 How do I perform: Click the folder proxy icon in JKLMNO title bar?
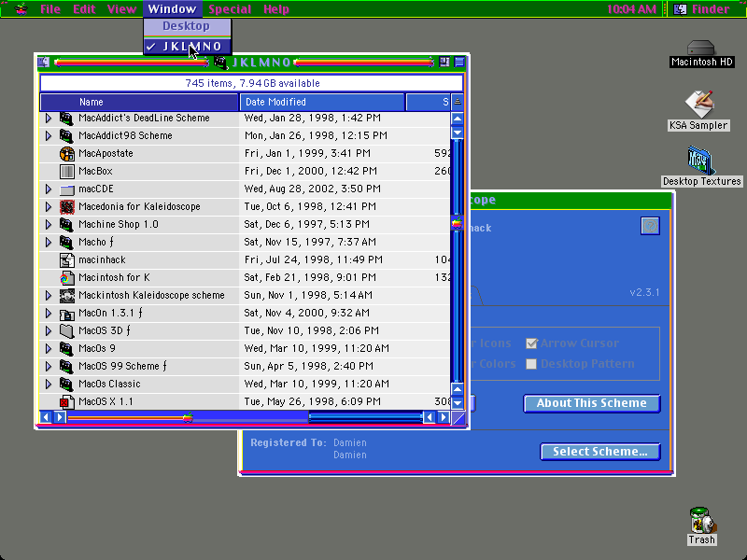click(220, 62)
